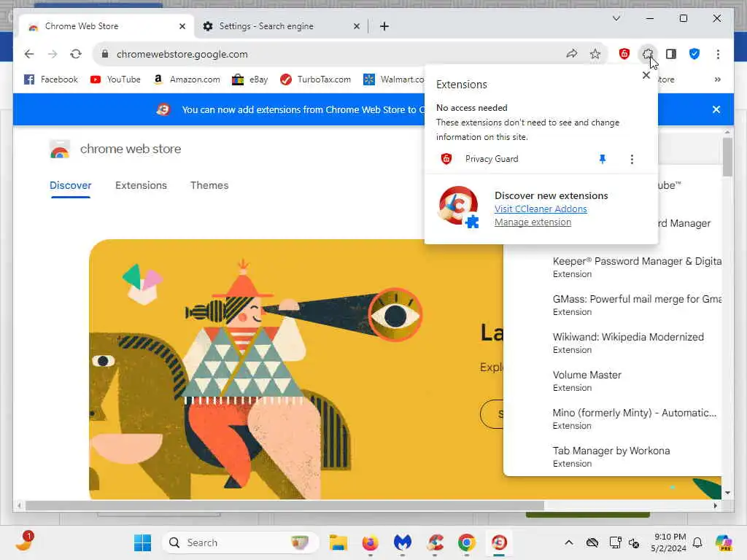Open tab search dropdown chevron
This screenshot has height=560, width=747.
[x=616, y=18]
